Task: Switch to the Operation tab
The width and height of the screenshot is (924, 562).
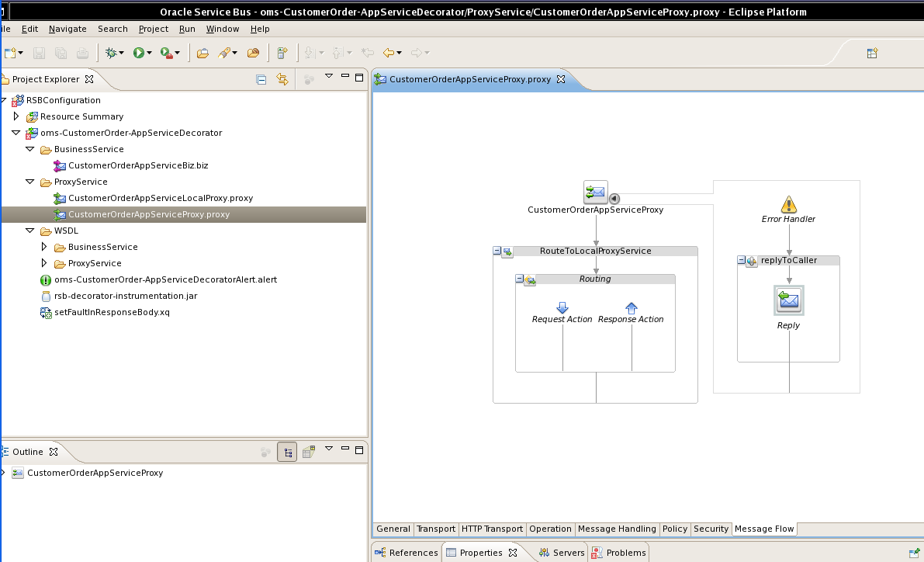Action: point(550,529)
